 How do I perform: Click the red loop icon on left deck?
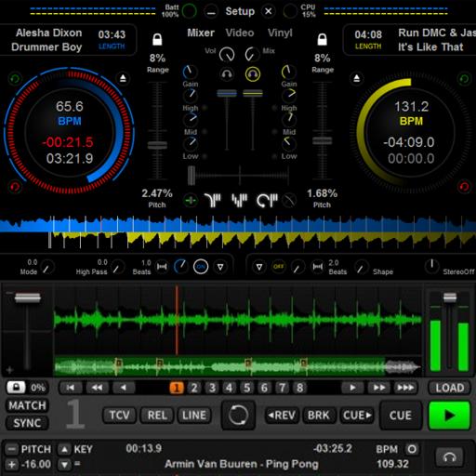[15, 187]
